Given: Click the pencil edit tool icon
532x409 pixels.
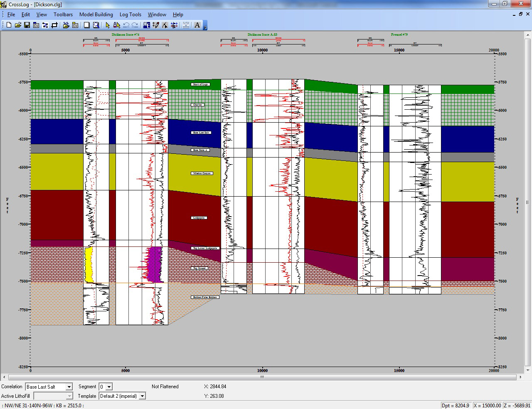Looking at the screenshot, I should pos(156,25).
